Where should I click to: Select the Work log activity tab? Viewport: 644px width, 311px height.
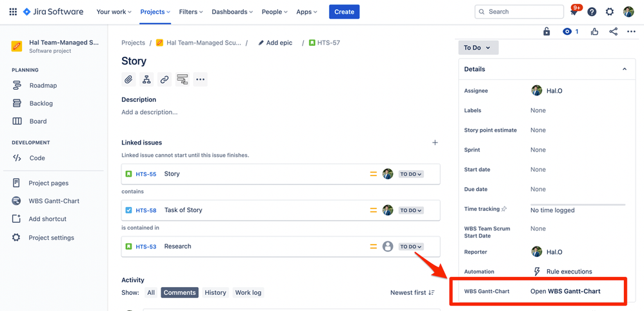(x=248, y=292)
